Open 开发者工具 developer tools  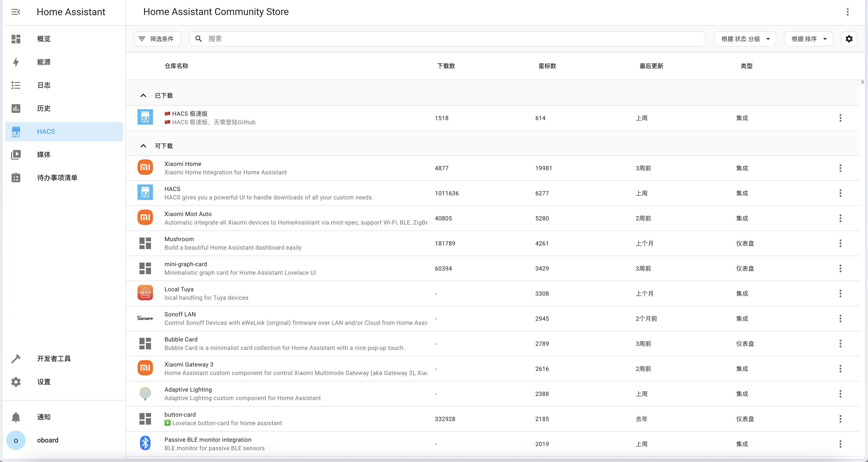(x=64, y=359)
